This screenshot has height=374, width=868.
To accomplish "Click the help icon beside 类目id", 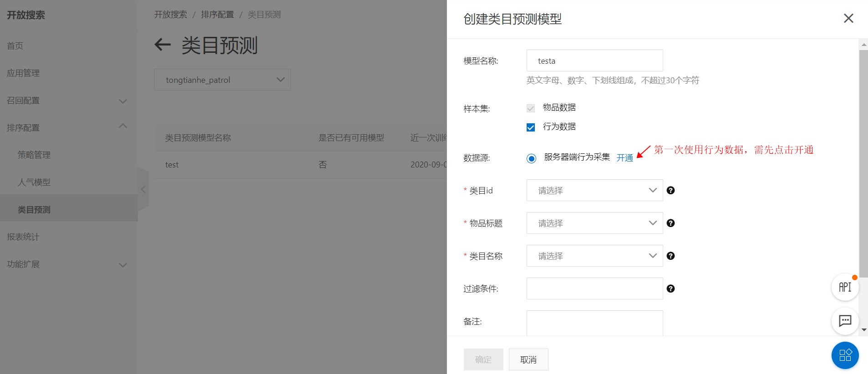I will [670, 191].
